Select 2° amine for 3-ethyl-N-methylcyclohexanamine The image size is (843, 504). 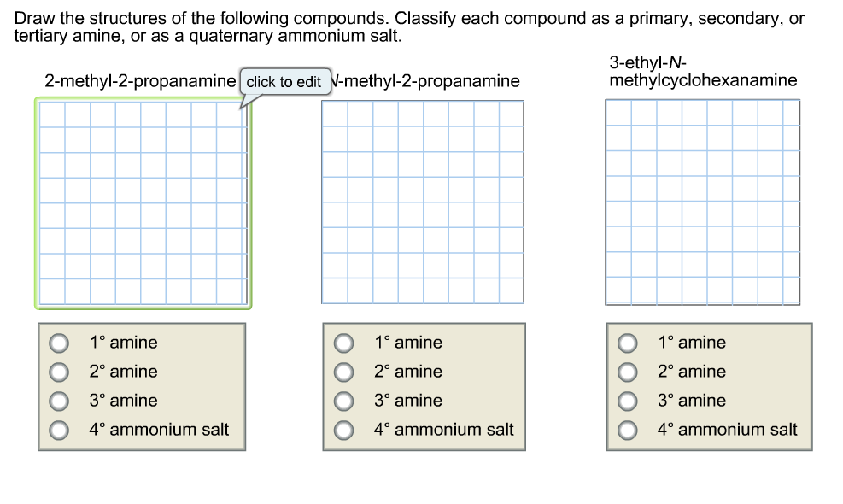628,371
